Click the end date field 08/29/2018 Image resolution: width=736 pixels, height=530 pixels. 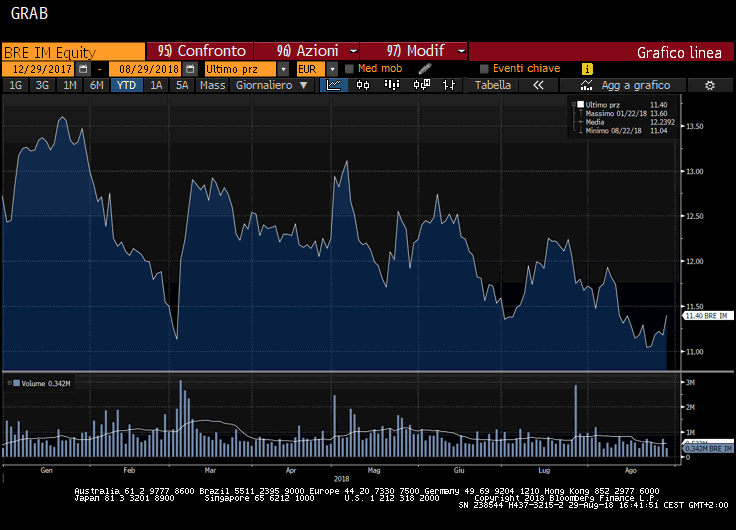click(x=146, y=69)
